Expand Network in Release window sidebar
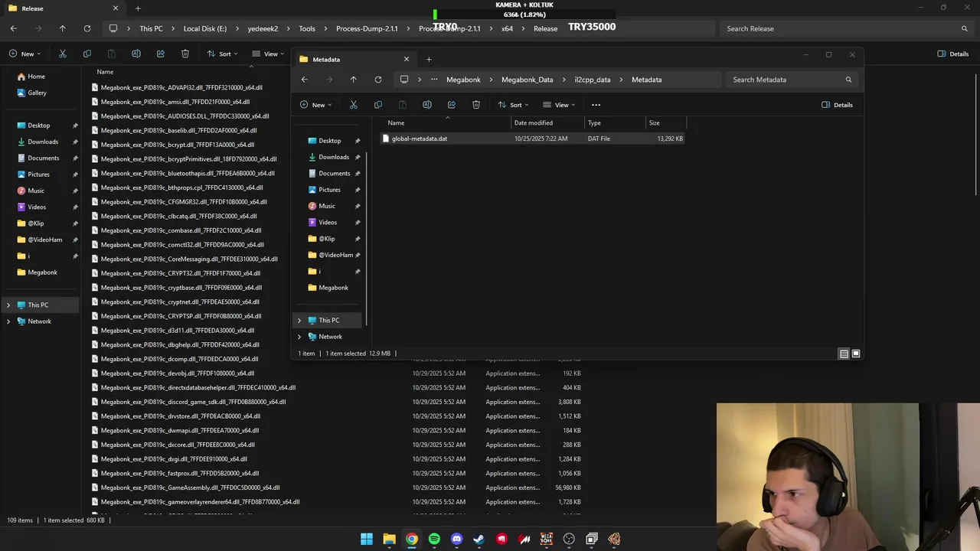The height and width of the screenshot is (551, 980). [8, 321]
